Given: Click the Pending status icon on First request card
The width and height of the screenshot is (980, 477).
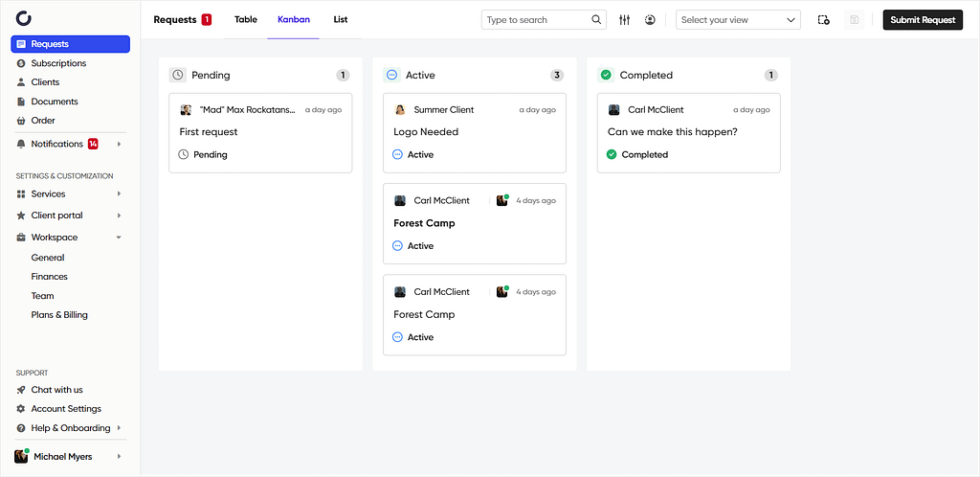Looking at the screenshot, I should click(x=183, y=154).
